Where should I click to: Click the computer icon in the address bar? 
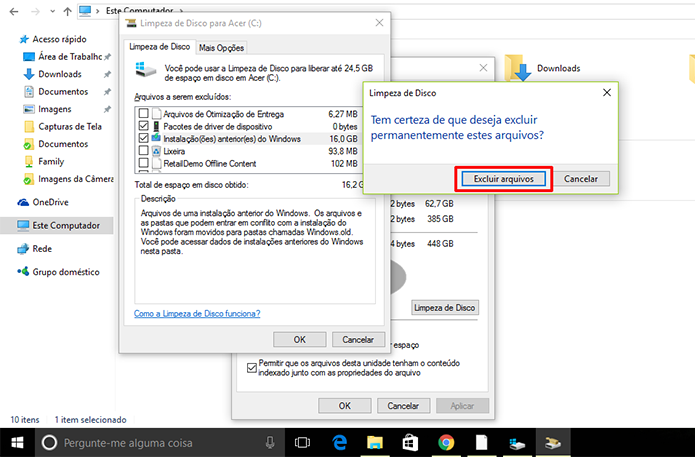(x=85, y=11)
